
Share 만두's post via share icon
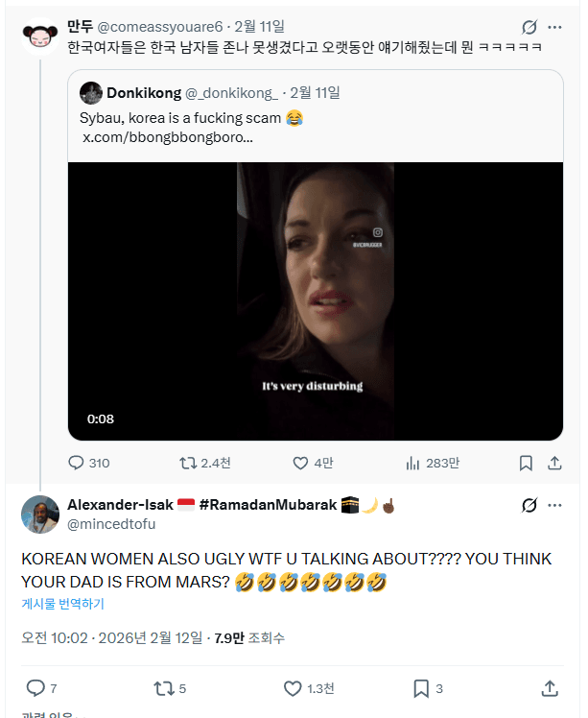pos(554,463)
